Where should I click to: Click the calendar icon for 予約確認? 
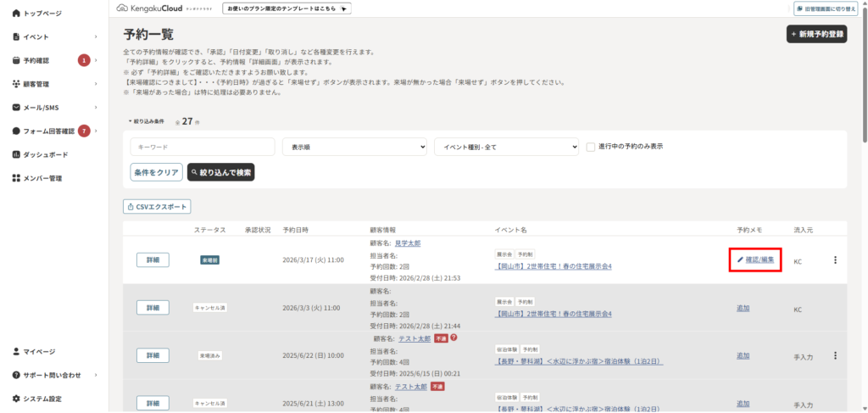click(x=16, y=61)
